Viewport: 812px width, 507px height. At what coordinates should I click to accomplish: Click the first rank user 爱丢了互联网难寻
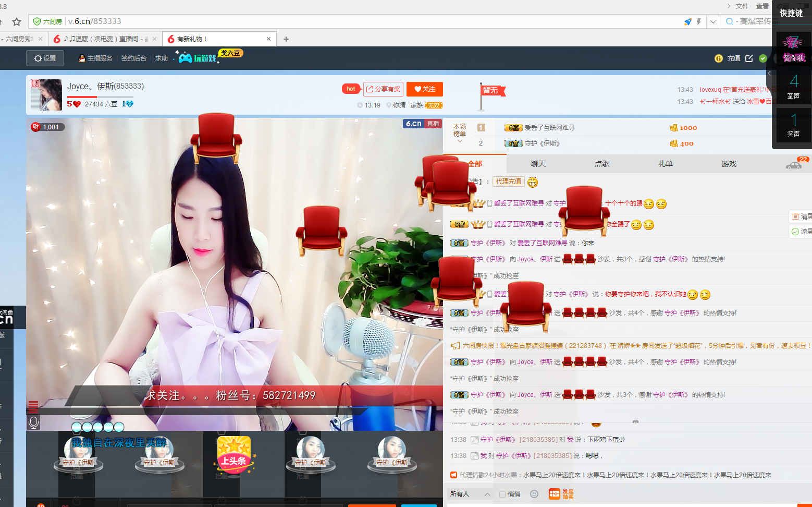[549, 128]
